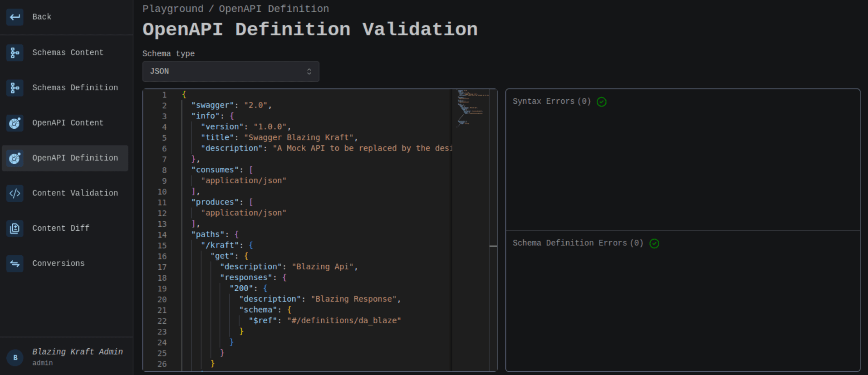Image resolution: width=868 pixels, height=375 pixels.
Task: Click the Blazing Kraft Admin profile name
Action: click(x=78, y=352)
